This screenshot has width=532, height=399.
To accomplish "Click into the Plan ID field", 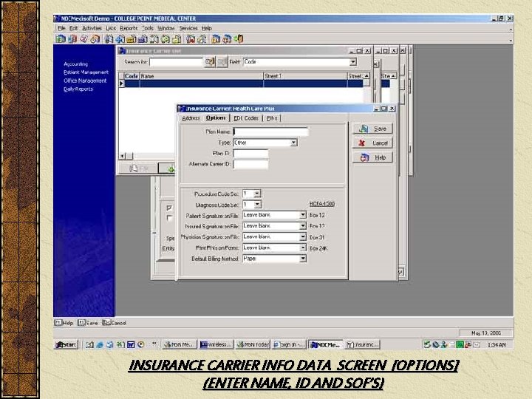I will pos(250,154).
